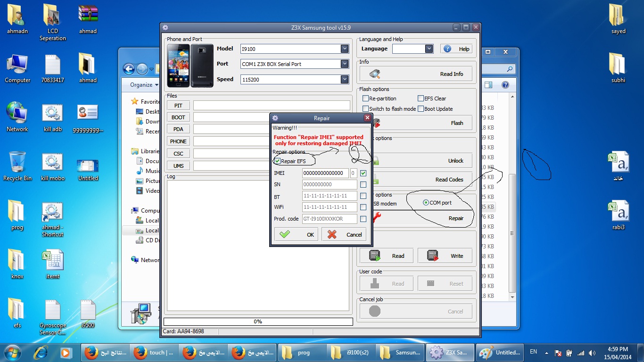Select the 'i9500' text file icon
This screenshot has height=362, width=644.
88,313
